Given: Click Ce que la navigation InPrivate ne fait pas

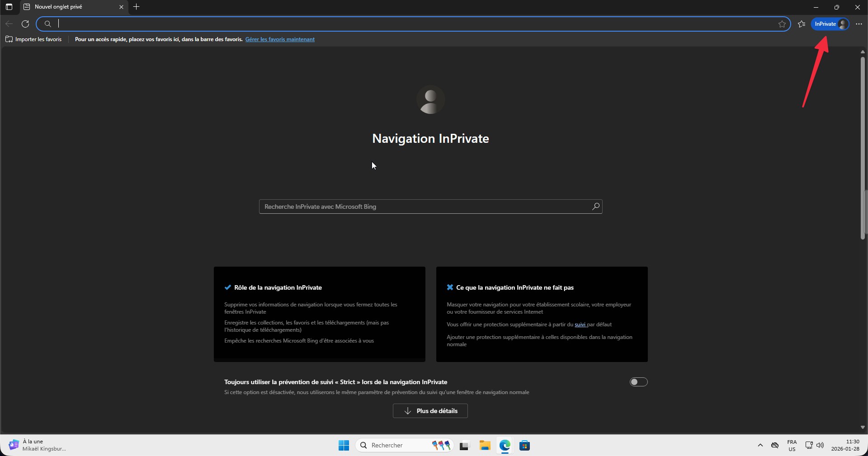Looking at the screenshot, I should click(515, 287).
